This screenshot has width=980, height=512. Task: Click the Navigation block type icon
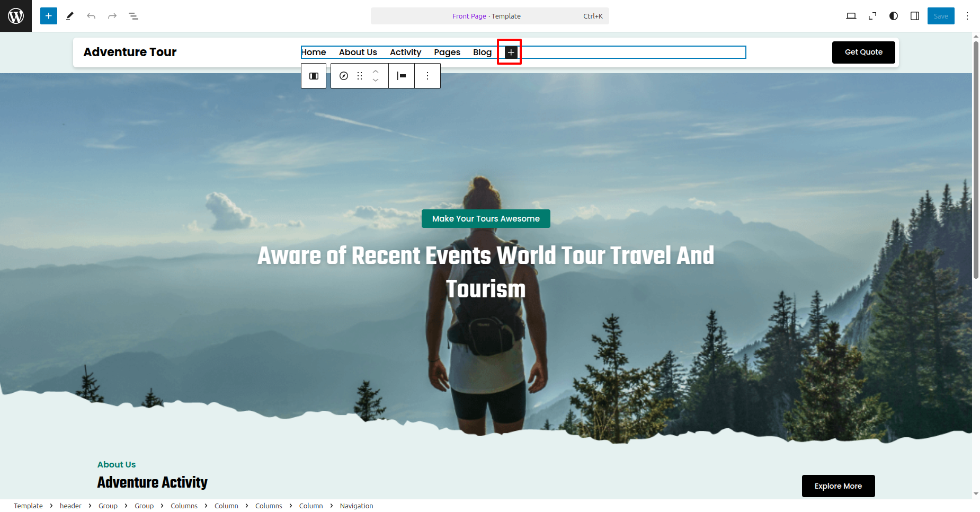pos(344,76)
